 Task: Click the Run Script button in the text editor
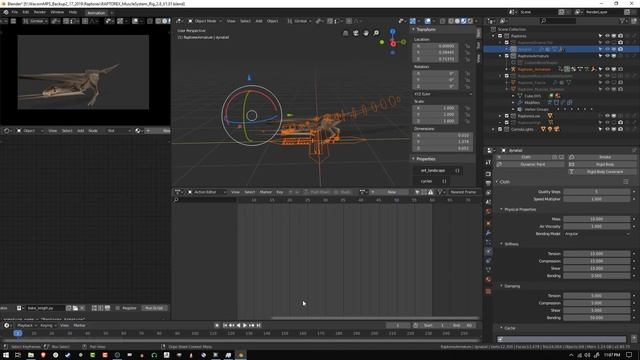point(154,308)
